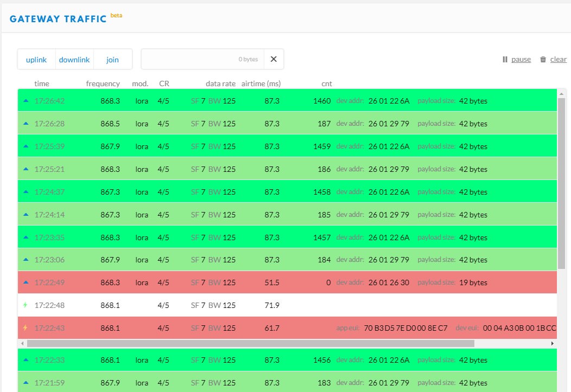
Task: Pause the live gateway traffic feed
Action: tap(517, 59)
